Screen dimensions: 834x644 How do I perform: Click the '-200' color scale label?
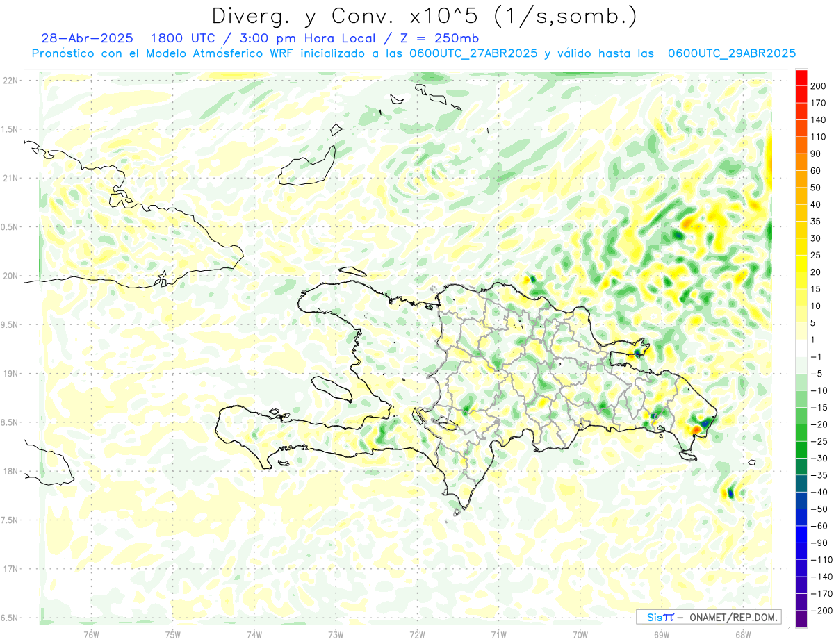point(820,611)
